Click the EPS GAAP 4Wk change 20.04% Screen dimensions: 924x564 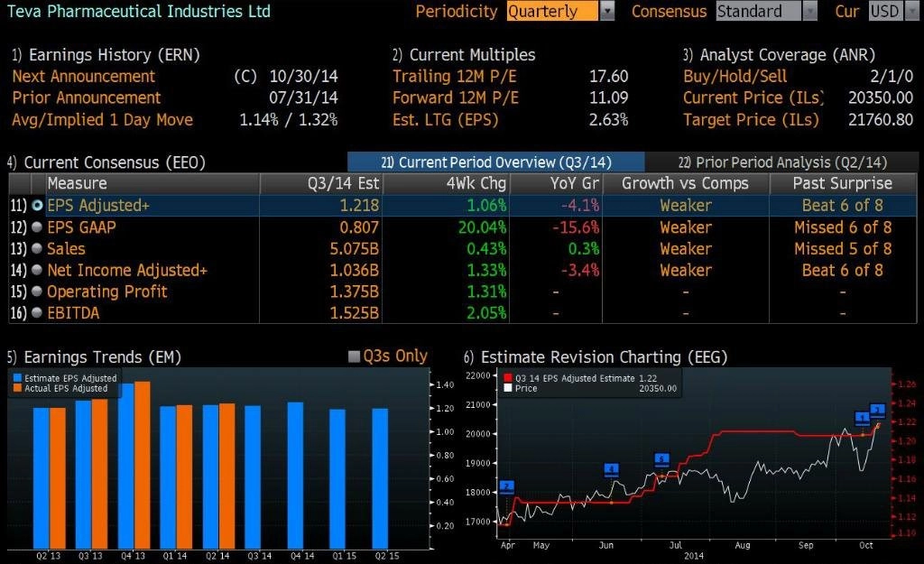point(482,227)
